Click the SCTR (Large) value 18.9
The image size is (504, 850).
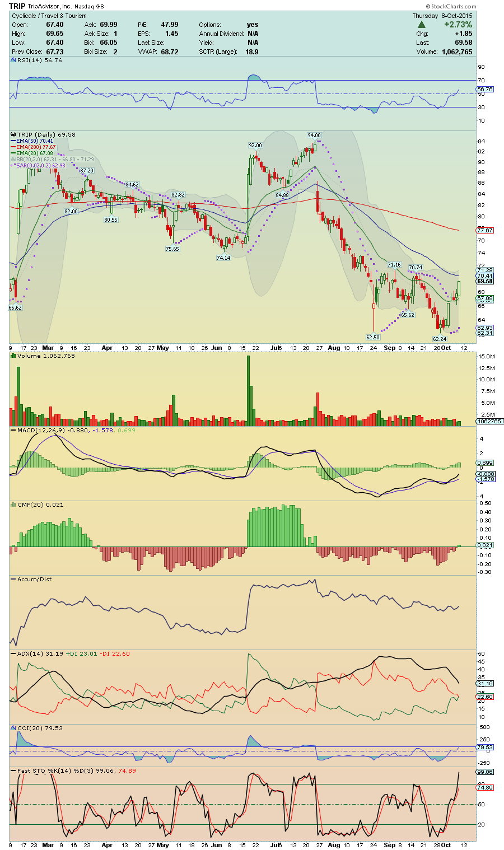(x=252, y=52)
